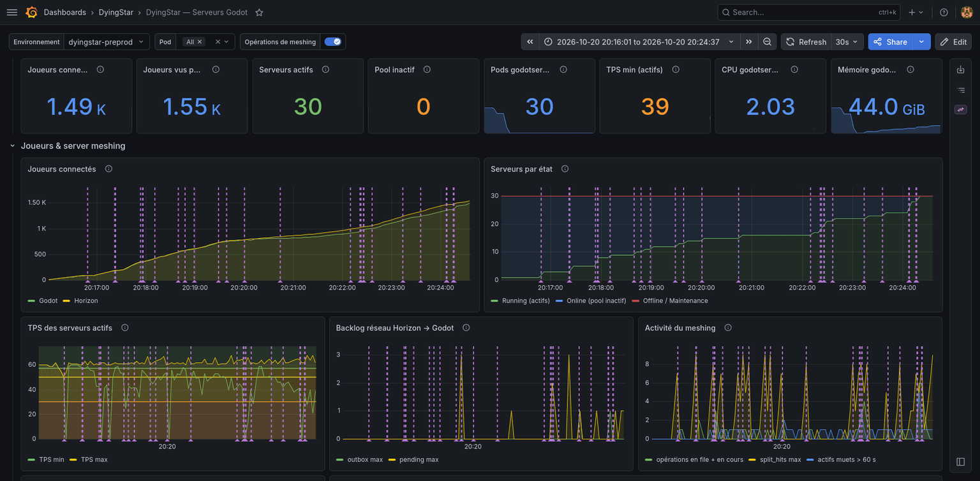
Task: Show info for Activité du meshing panel
Action: tap(728, 328)
